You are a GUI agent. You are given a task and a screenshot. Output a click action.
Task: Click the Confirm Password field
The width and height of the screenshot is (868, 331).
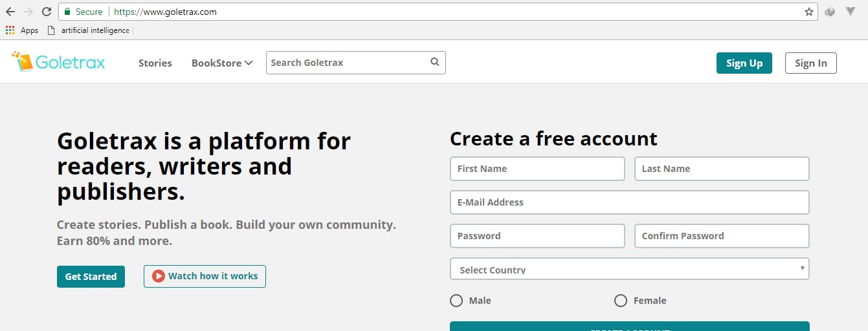722,236
